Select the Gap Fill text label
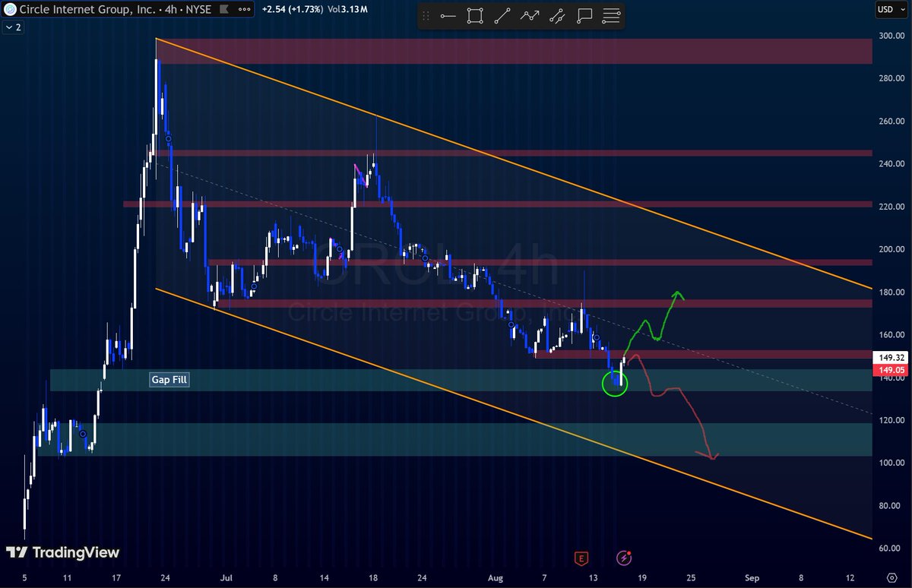Viewport: 912px width, 588px height. (x=169, y=380)
